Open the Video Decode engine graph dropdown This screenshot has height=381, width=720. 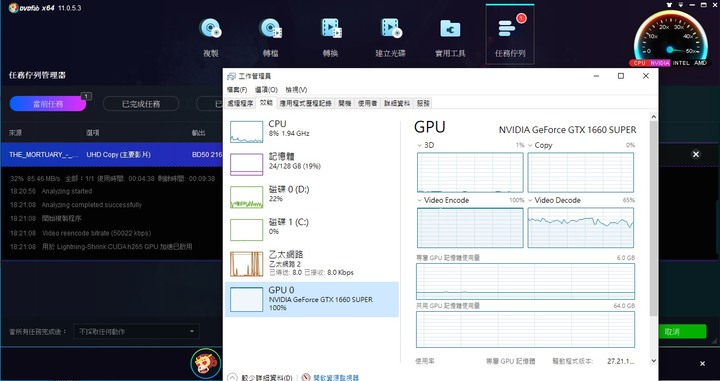point(530,201)
